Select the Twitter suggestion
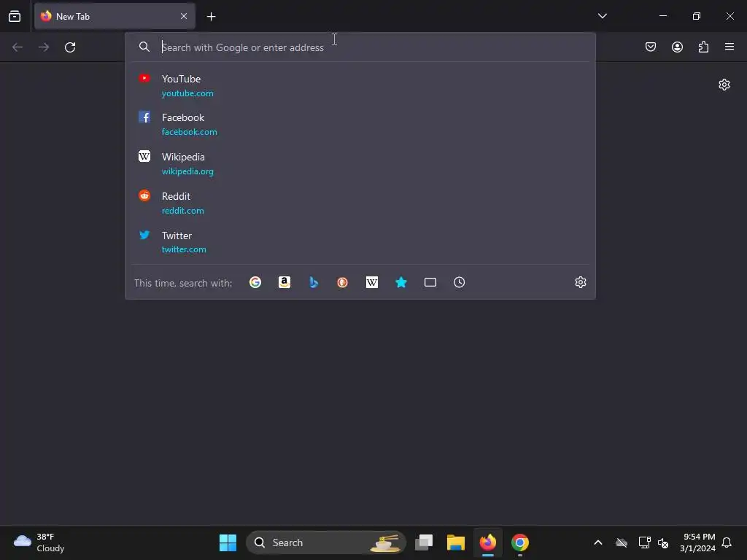Viewport: 747px width, 560px height. click(360, 242)
